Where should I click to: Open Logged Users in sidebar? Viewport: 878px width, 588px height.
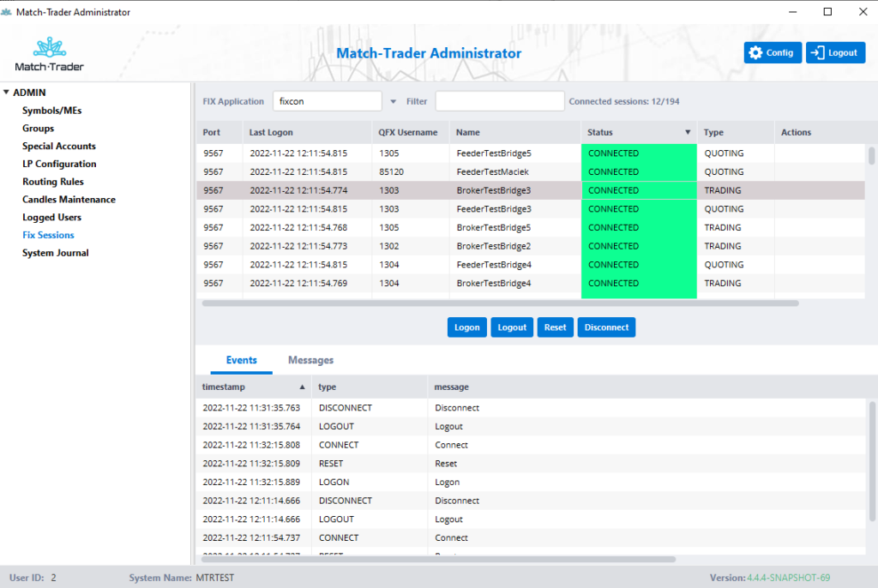pyautogui.click(x=51, y=217)
